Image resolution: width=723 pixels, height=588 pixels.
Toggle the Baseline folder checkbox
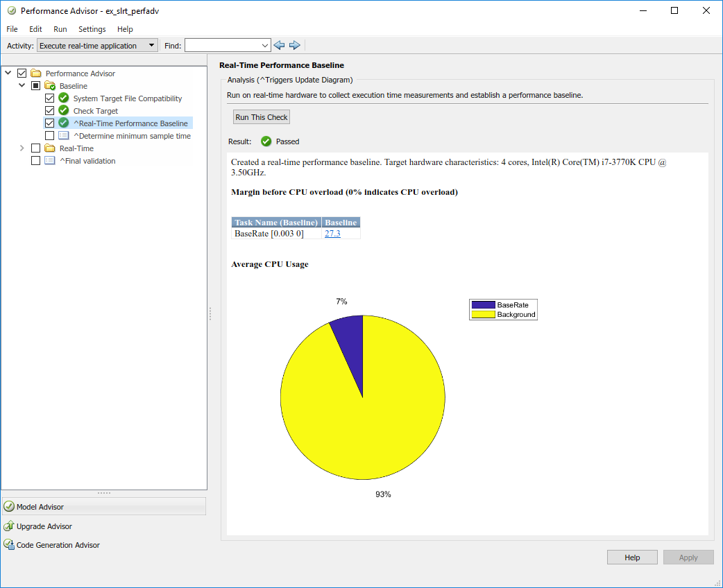(x=35, y=86)
